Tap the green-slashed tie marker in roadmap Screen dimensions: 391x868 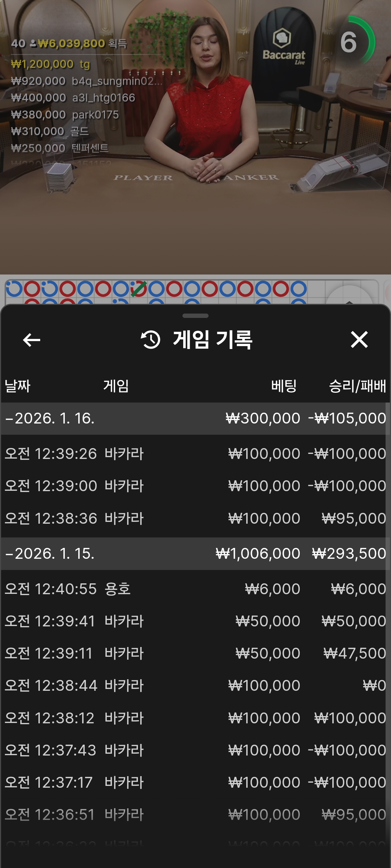(x=139, y=289)
